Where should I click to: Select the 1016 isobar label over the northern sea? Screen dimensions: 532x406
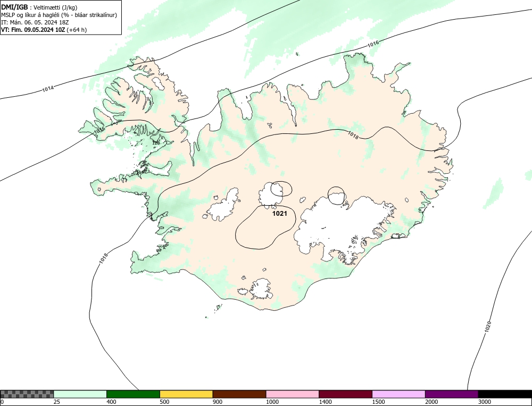tap(373, 44)
